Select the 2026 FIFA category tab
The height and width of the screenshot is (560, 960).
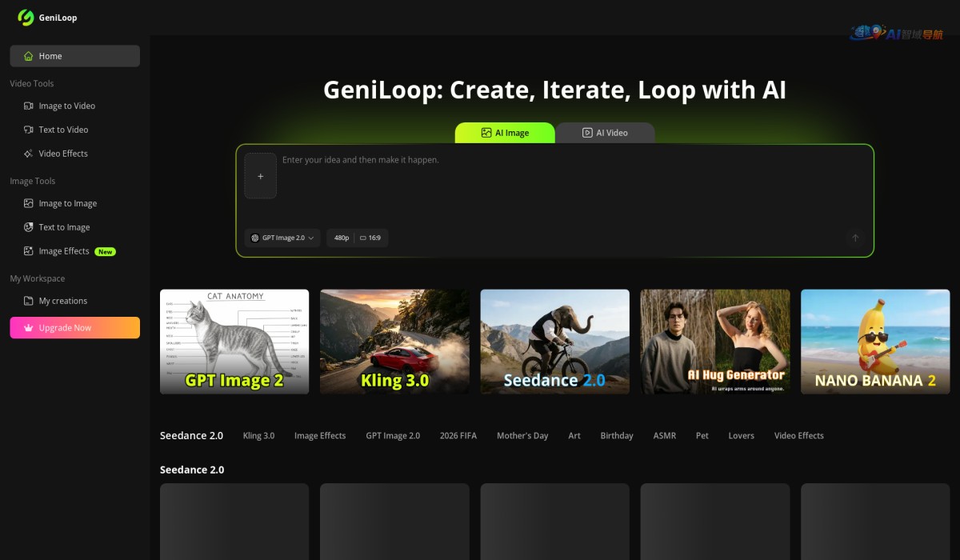tap(458, 435)
